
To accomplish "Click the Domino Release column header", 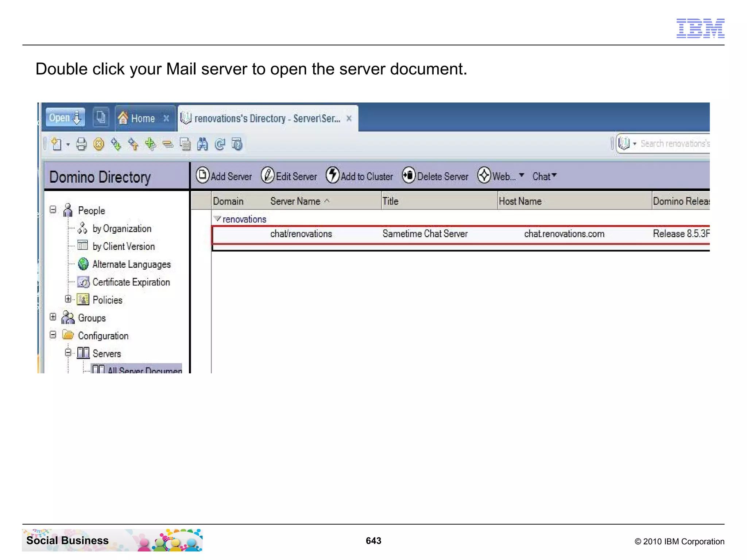I will 681,201.
